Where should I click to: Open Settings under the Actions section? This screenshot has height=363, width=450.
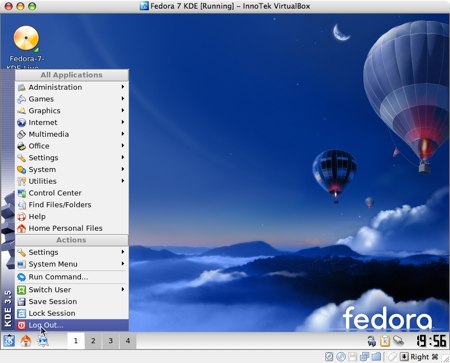tap(72, 252)
